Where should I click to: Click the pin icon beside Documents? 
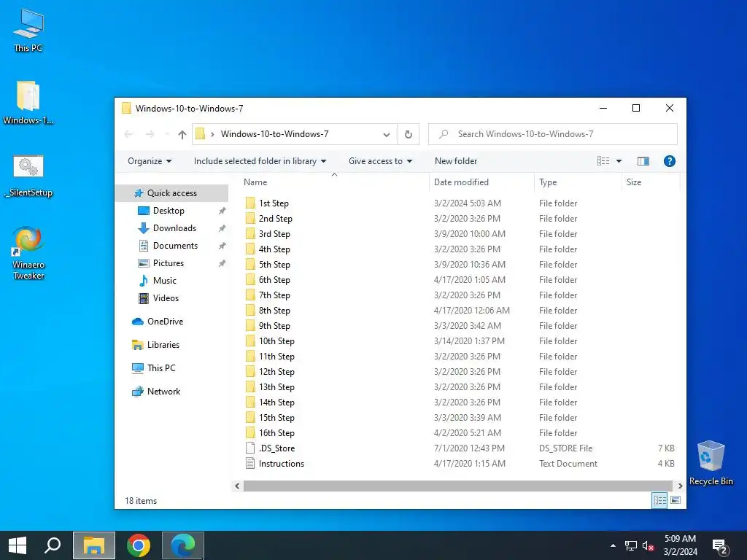click(x=222, y=246)
